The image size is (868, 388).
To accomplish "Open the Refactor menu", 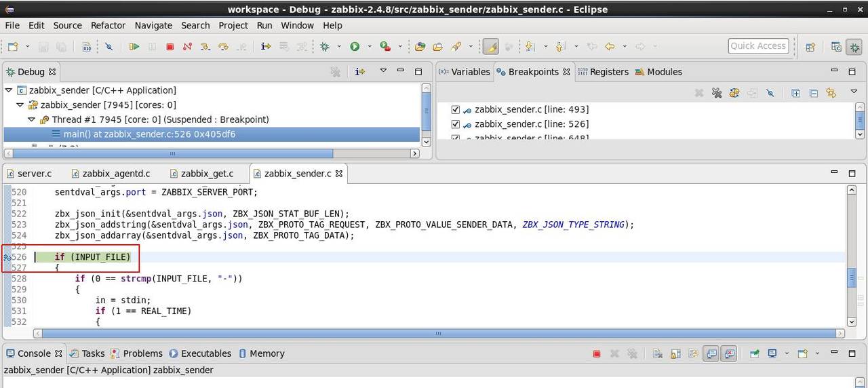I will (x=108, y=25).
